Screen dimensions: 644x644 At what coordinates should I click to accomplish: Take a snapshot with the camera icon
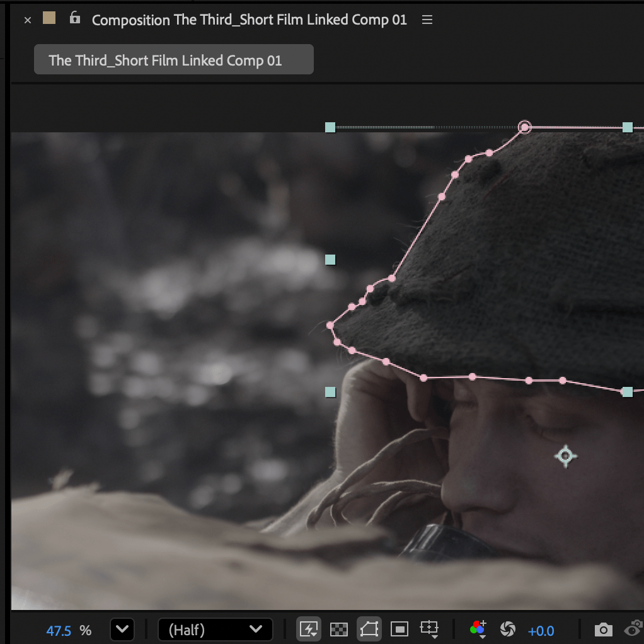[x=603, y=629]
